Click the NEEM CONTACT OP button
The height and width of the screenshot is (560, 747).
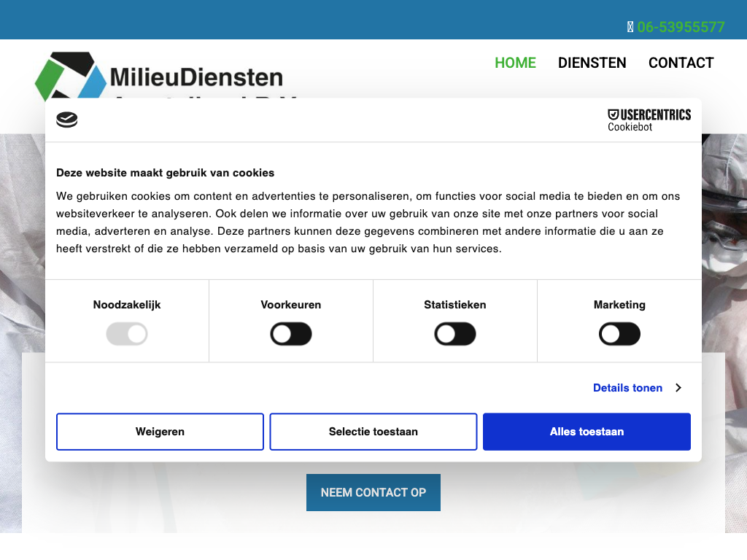point(373,492)
